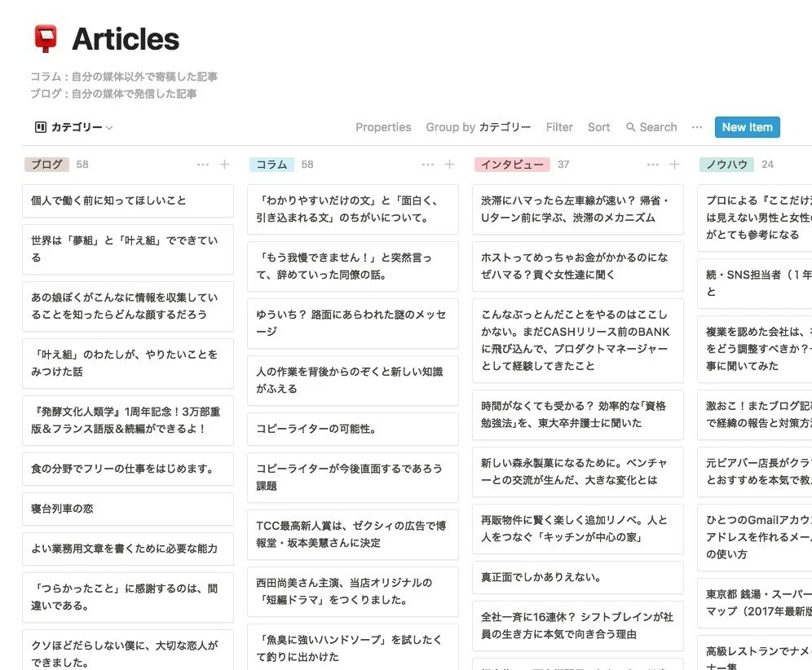Click the コラム group tag

tap(271, 165)
